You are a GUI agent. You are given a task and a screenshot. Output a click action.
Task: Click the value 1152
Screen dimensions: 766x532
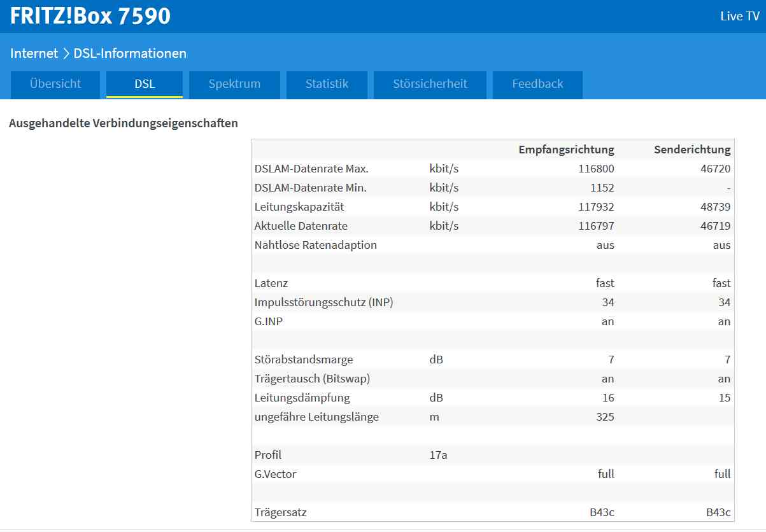point(602,188)
